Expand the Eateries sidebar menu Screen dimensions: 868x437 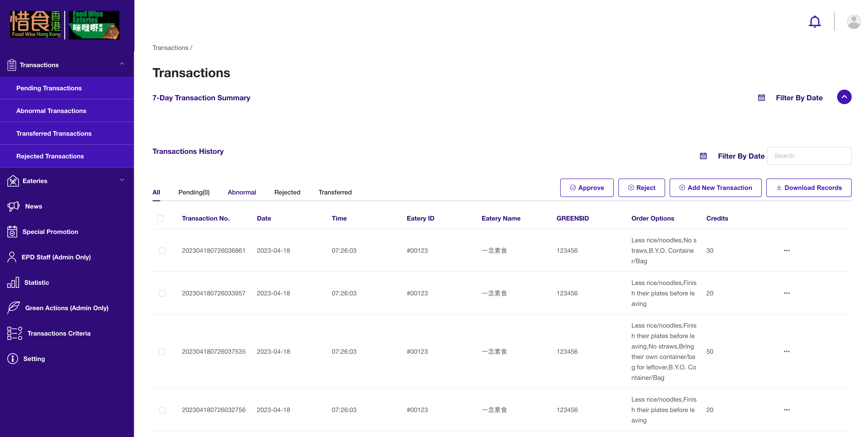tap(122, 180)
